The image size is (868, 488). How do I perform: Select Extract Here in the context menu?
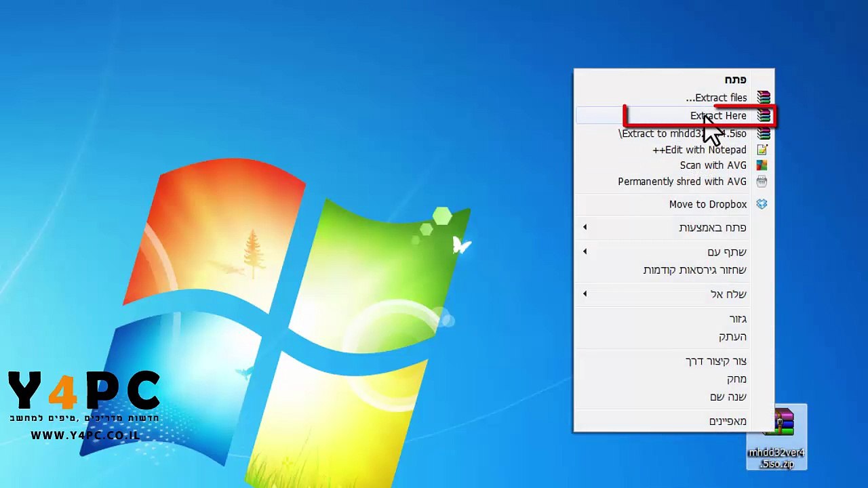[x=674, y=116]
